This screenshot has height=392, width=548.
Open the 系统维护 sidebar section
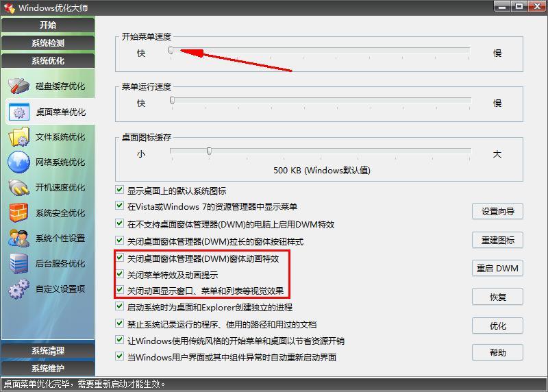[x=48, y=368]
